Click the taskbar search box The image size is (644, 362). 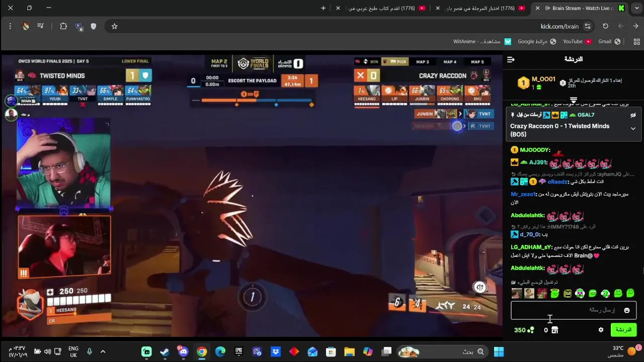pyautogui.click(x=443, y=351)
